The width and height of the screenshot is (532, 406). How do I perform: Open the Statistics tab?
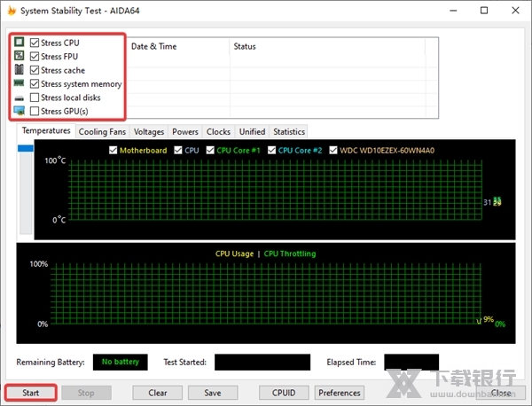[289, 132]
